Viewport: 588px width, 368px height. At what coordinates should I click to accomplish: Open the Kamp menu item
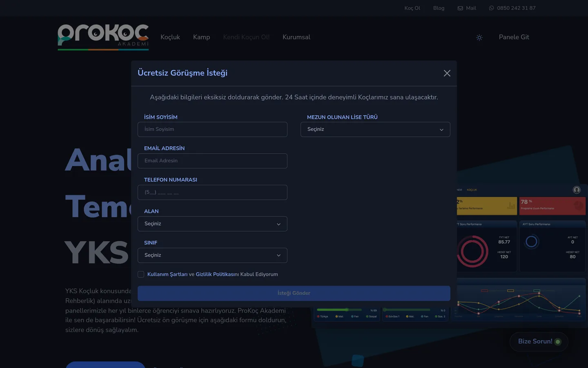(x=201, y=37)
